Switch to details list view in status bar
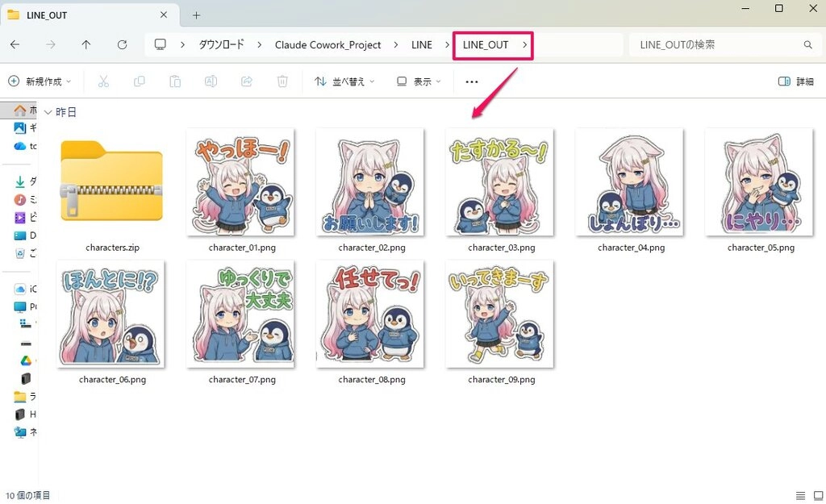 800,496
